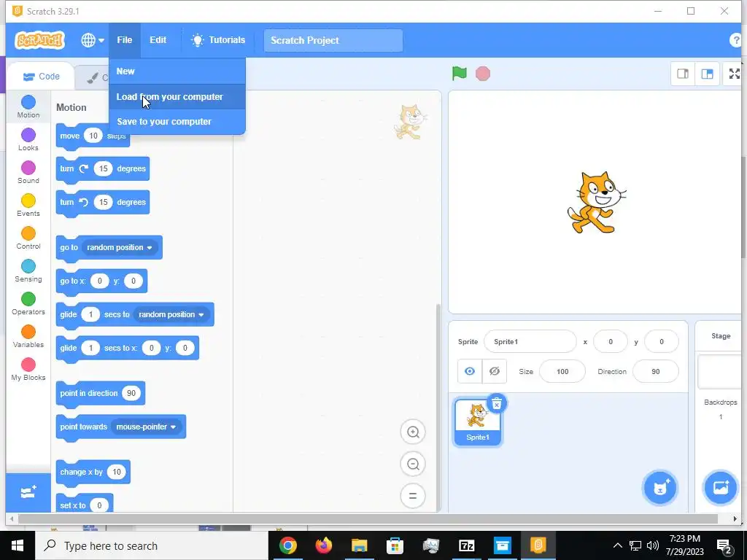Image resolution: width=747 pixels, height=560 pixels.
Task: Select the My Blocks category
Action: (28, 370)
